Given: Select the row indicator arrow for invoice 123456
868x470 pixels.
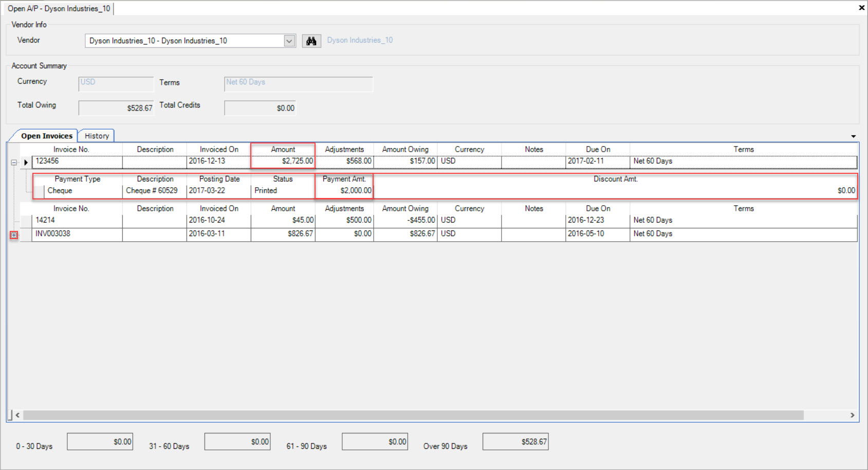Looking at the screenshot, I should pyautogui.click(x=26, y=162).
